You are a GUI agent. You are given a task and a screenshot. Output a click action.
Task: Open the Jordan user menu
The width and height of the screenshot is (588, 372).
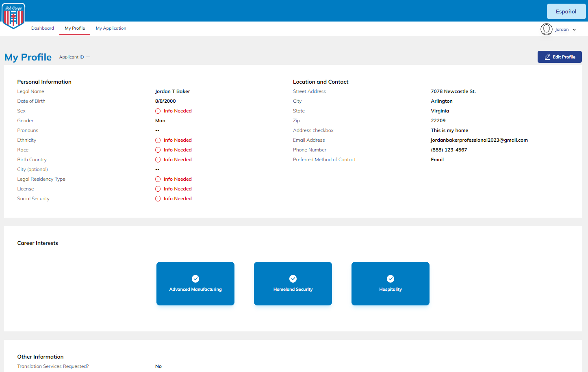click(x=562, y=30)
